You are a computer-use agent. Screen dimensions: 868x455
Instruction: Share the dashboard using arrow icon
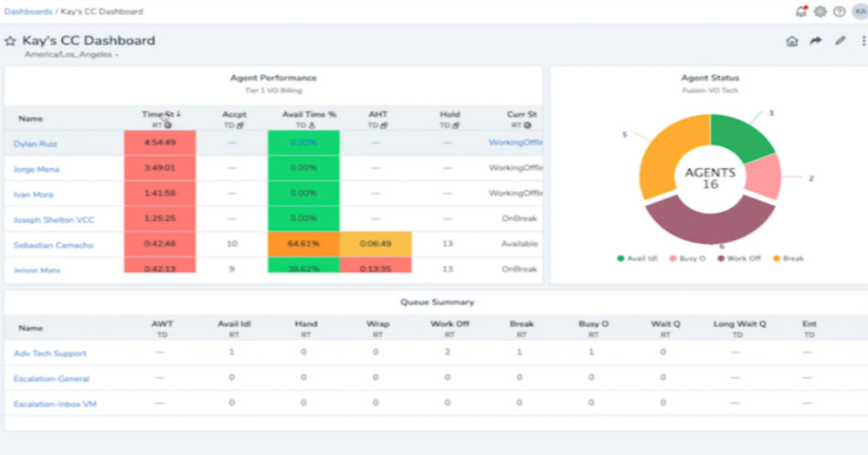coord(816,41)
